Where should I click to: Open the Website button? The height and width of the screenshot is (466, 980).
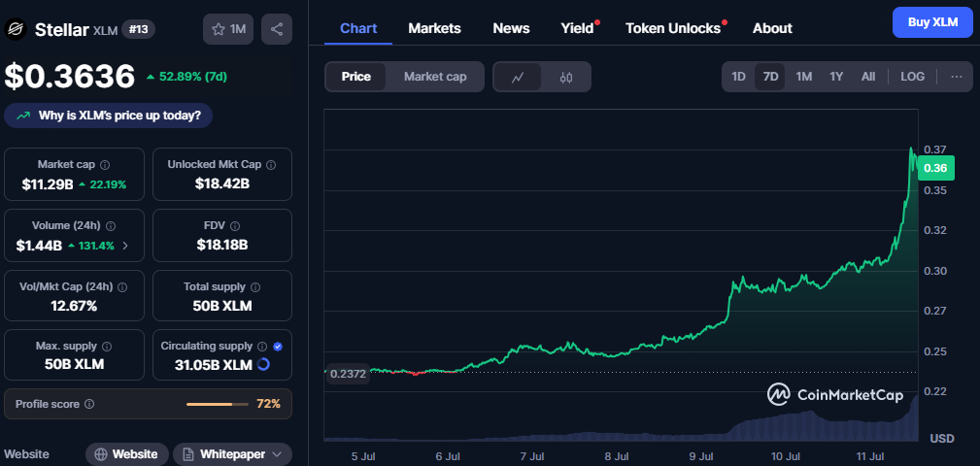click(127, 454)
